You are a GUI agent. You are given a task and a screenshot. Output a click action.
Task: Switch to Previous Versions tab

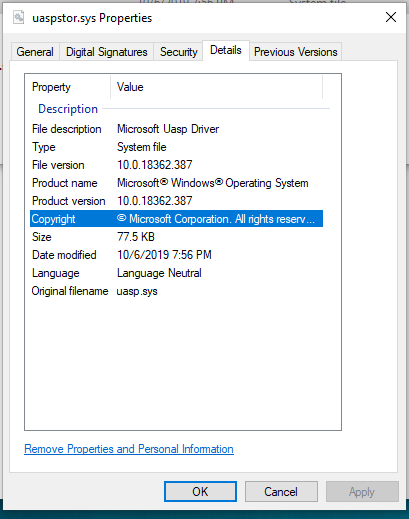click(x=296, y=52)
